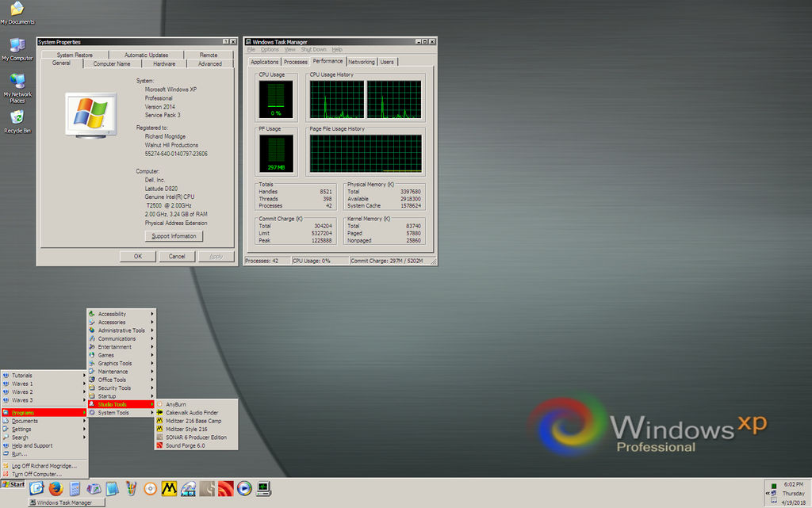
Task: Switch to the Processes tab in Task Manager
Action: coord(295,61)
